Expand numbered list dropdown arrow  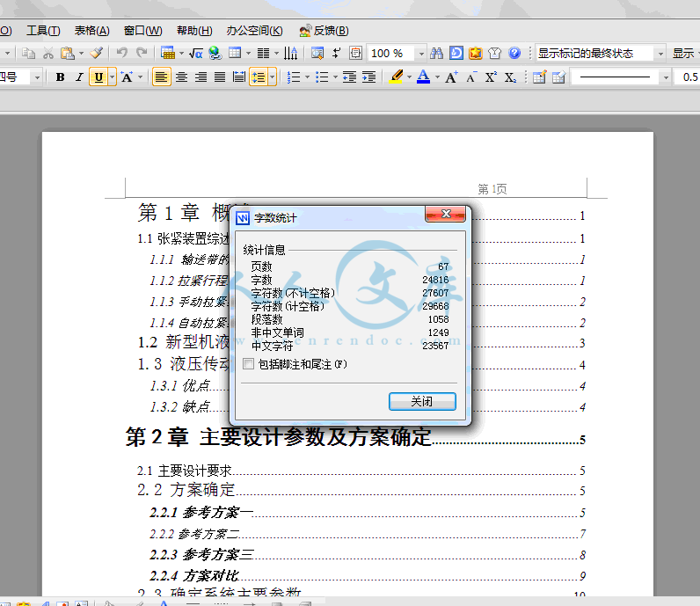[x=307, y=77]
